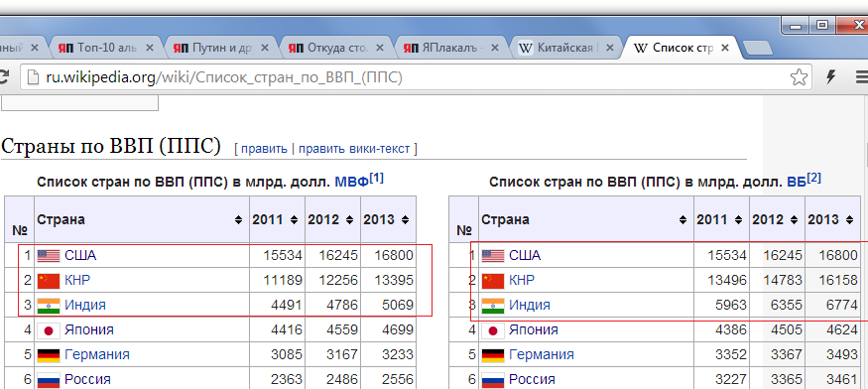Close the 'Путин и др' tab
Viewport: 868px width, 389px height.
(265, 49)
